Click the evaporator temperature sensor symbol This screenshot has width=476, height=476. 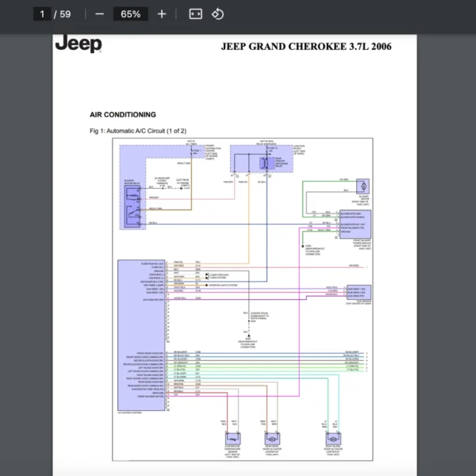(233, 437)
